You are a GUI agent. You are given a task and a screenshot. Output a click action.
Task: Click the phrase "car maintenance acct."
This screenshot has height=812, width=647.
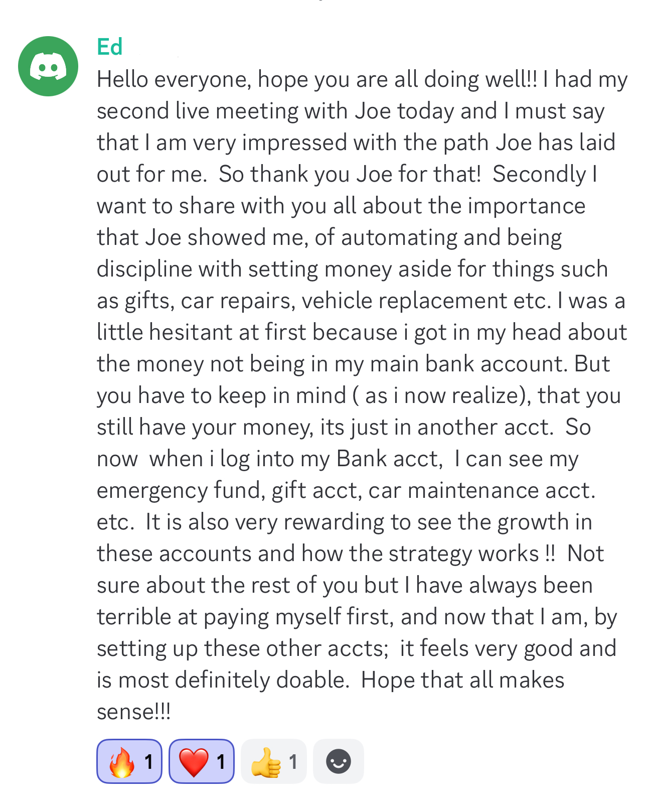[x=481, y=490]
